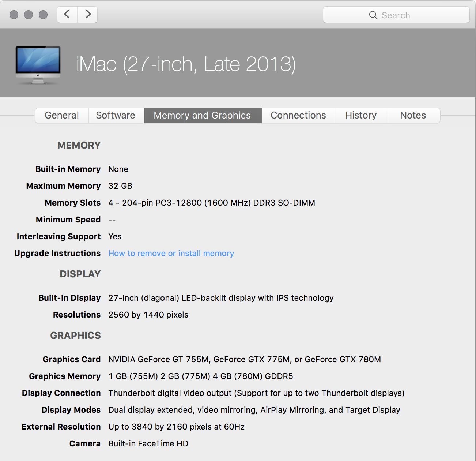This screenshot has height=461, width=476.
Task: Click the Interleaving Support value 'Yes'
Action: [x=115, y=236]
